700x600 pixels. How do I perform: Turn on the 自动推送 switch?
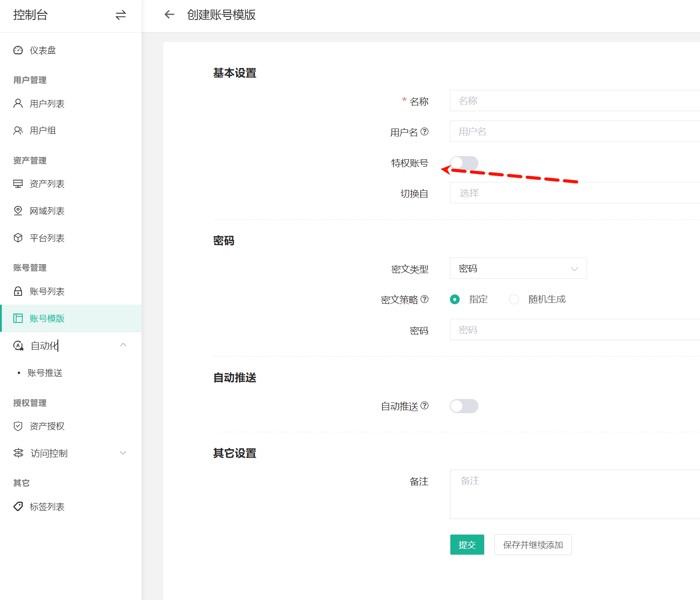[x=464, y=406]
